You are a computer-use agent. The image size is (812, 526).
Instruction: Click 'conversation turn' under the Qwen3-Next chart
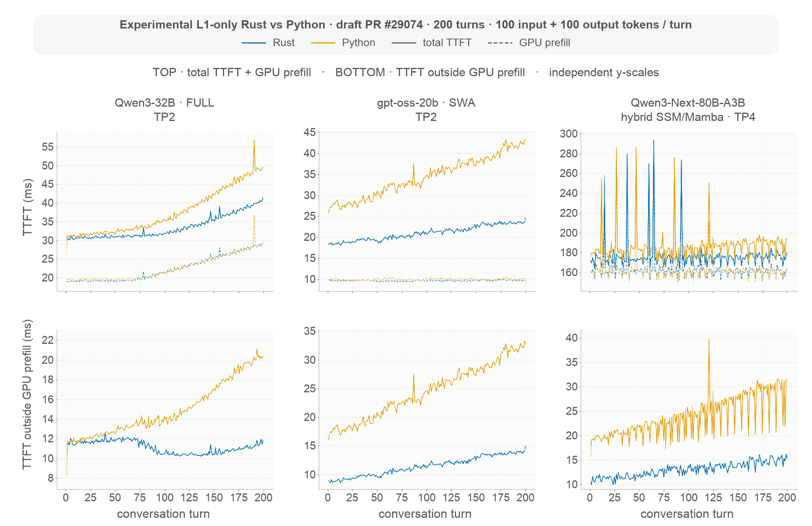point(687,514)
